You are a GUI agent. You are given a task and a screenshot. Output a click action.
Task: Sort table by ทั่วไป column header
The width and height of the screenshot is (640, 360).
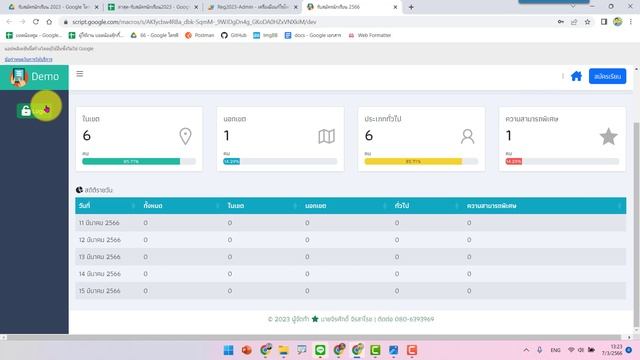426,205
